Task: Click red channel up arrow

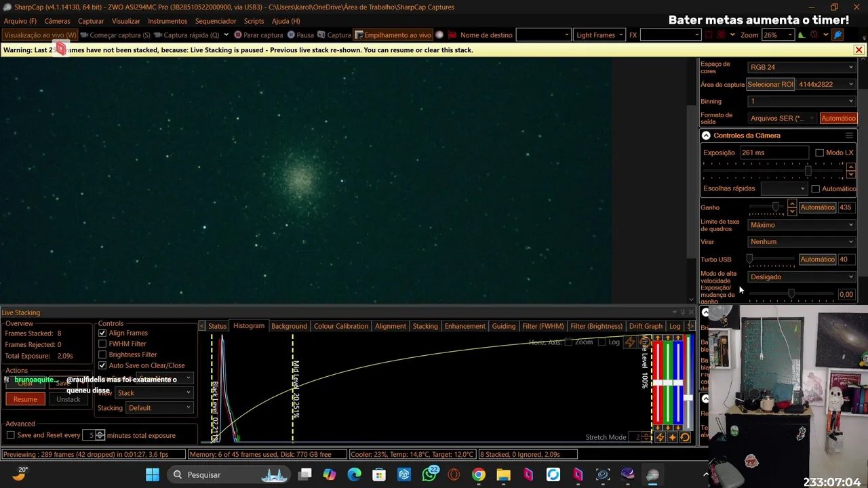Action: [658, 339]
